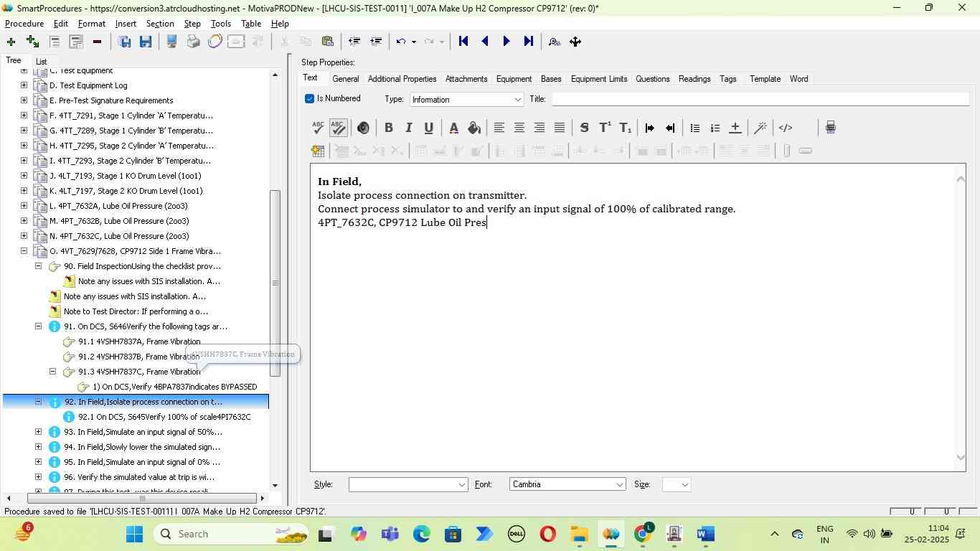The width and height of the screenshot is (980, 551).
Task: Select step 92.1 On DCS S645 Verify
Action: [x=164, y=417]
